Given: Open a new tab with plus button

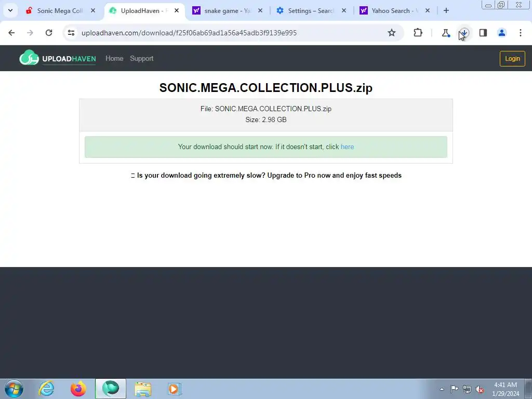Looking at the screenshot, I should coord(446,10).
